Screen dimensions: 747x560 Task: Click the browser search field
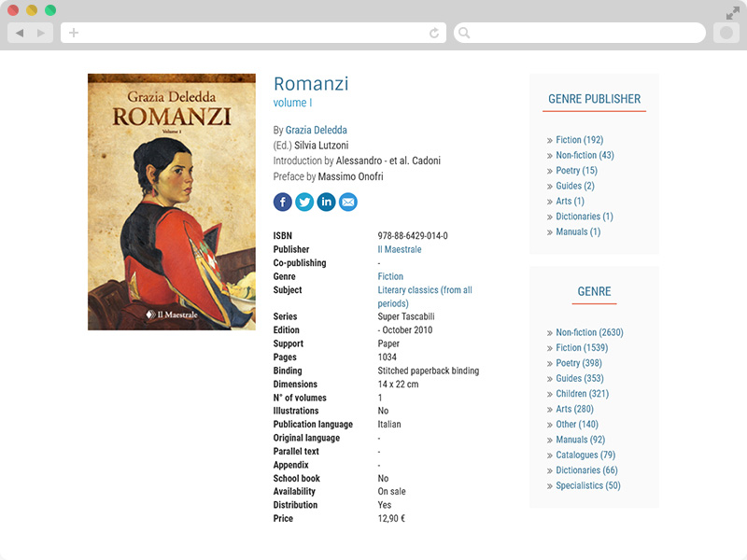pos(580,33)
